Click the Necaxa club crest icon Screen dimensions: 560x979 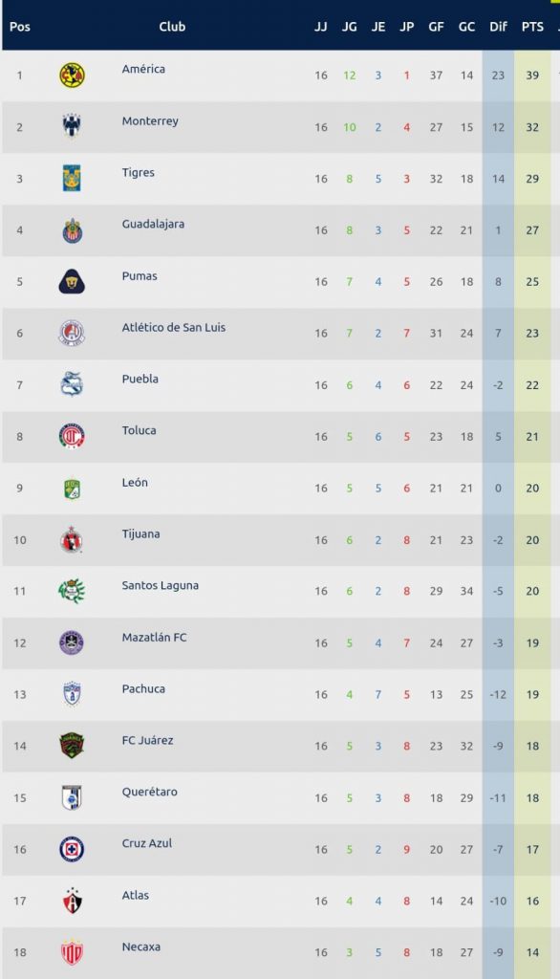point(72,953)
